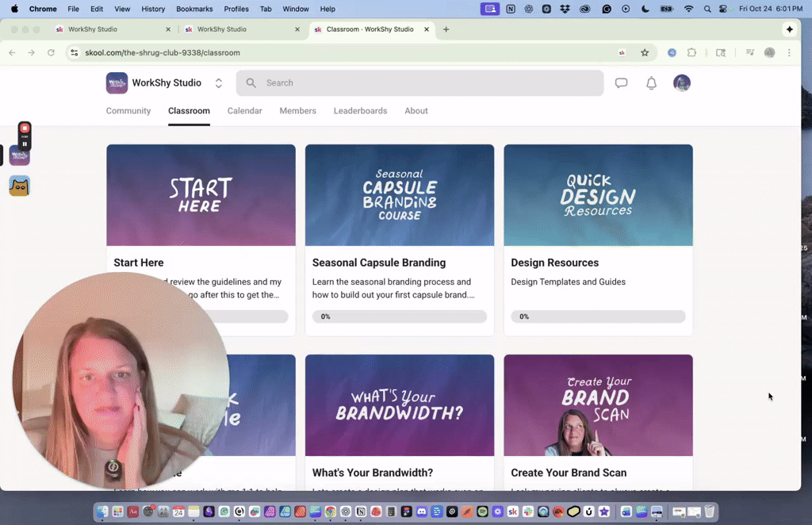This screenshot has height=525, width=812.
Task: Click the Gemini sparkle button in Chrome
Action: pos(789,29)
